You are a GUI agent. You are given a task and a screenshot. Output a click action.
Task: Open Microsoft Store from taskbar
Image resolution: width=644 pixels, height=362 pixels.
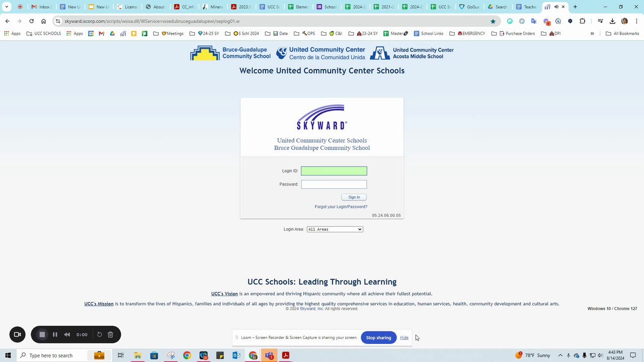click(154, 355)
